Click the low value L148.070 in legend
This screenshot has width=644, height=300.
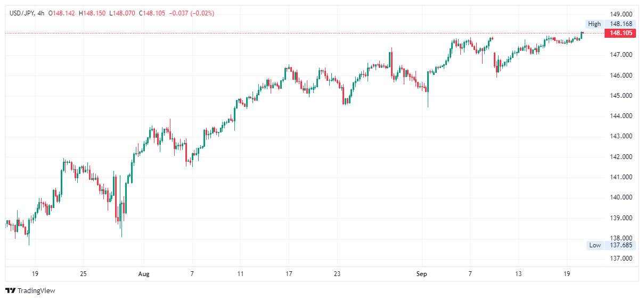click(123, 13)
